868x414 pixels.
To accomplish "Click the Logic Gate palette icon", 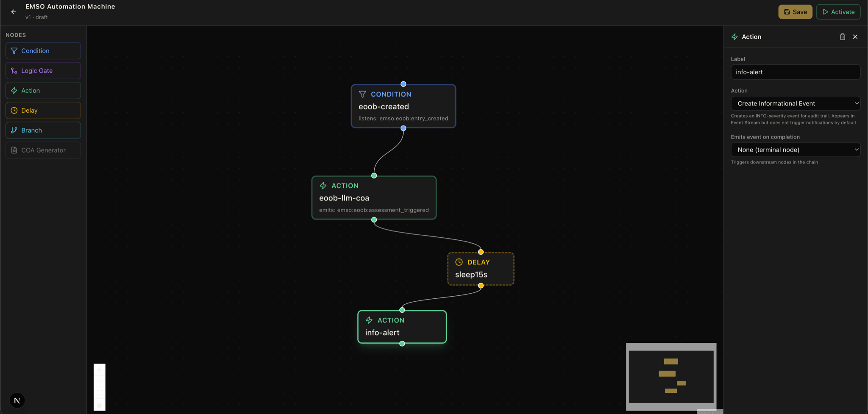I will pos(14,71).
